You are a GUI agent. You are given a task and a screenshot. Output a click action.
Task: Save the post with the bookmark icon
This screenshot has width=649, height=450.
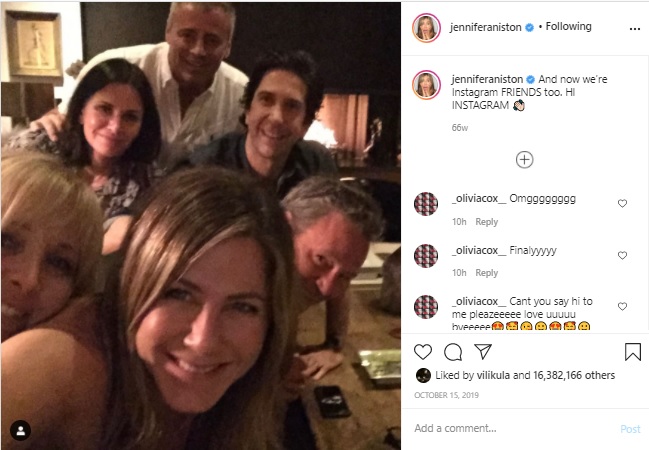tap(632, 352)
